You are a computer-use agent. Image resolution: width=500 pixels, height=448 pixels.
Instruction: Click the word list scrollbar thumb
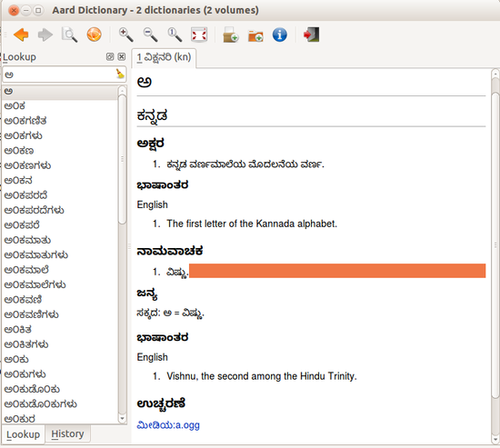coord(122,159)
